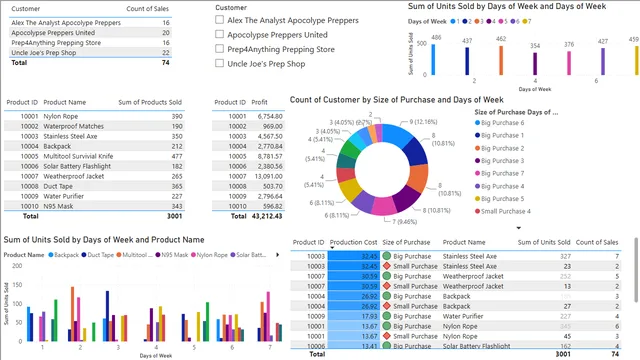The width and height of the screenshot is (640, 360).
Task: Select Days of Week legend marker 3
Action: coord(476,21)
